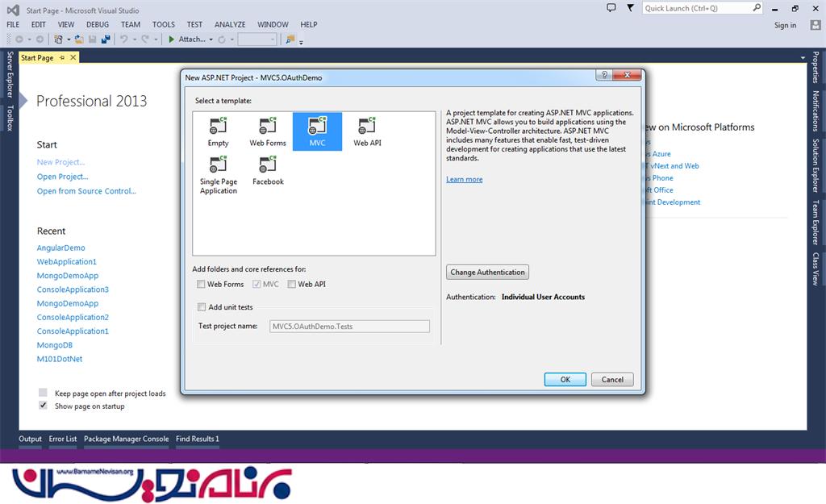Enable the Add unit tests checkbox
The height and width of the screenshot is (504, 826).
point(201,307)
